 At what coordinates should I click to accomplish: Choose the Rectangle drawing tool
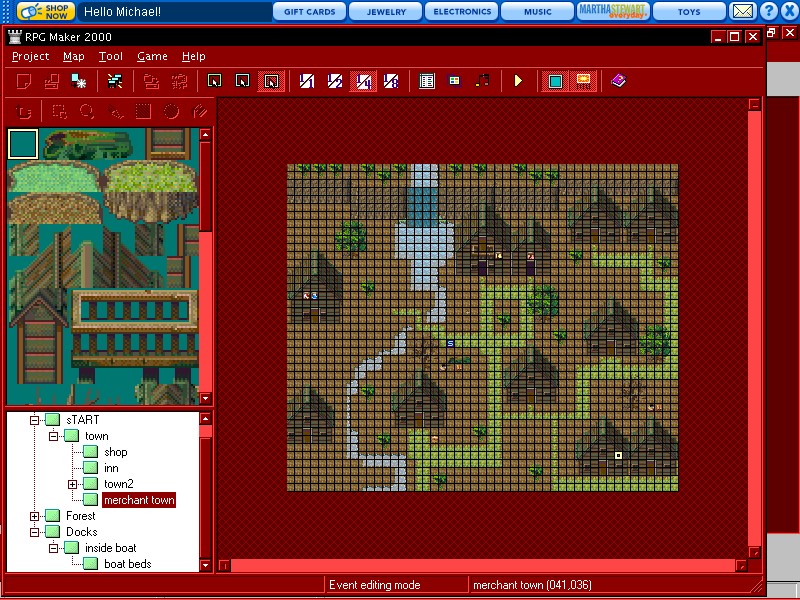(x=143, y=111)
